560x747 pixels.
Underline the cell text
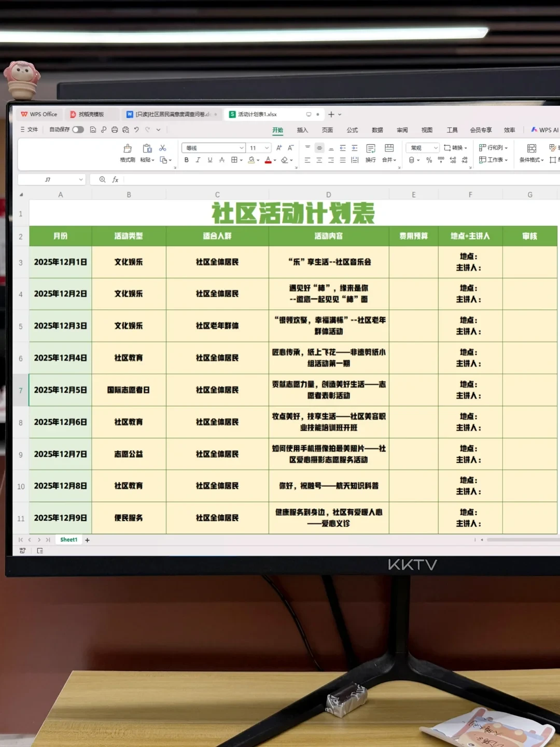pyautogui.click(x=209, y=160)
